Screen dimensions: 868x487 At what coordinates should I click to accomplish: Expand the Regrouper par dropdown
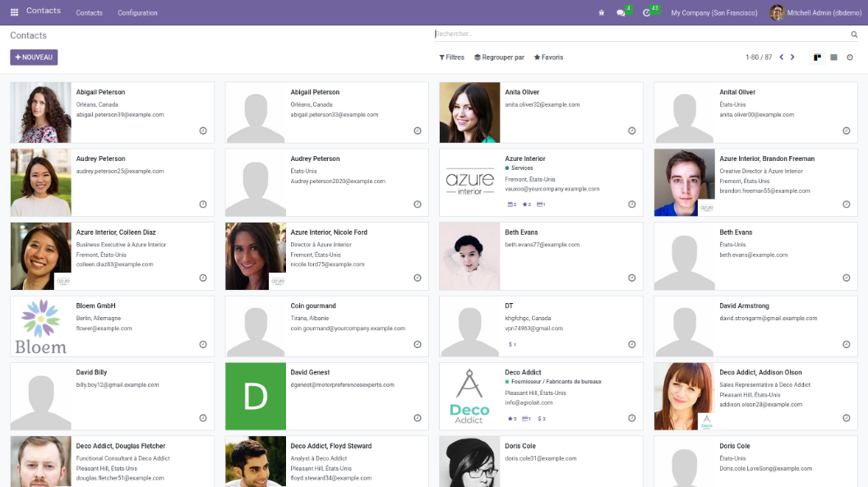[499, 57]
